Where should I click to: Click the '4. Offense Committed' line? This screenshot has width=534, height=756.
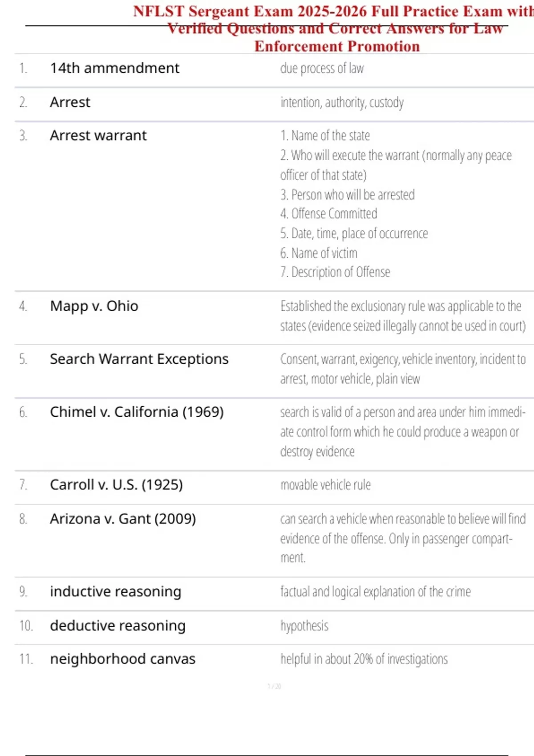coord(328,214)
